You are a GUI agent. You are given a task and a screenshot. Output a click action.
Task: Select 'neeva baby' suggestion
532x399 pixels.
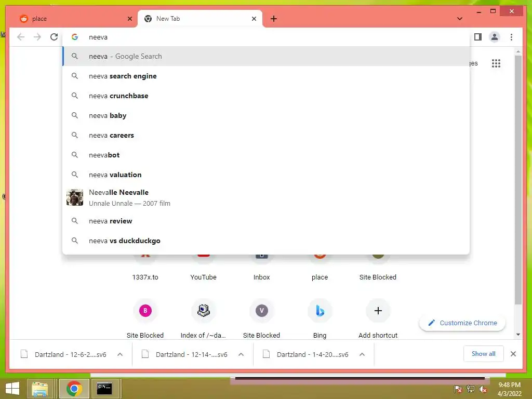click(266, 115)
